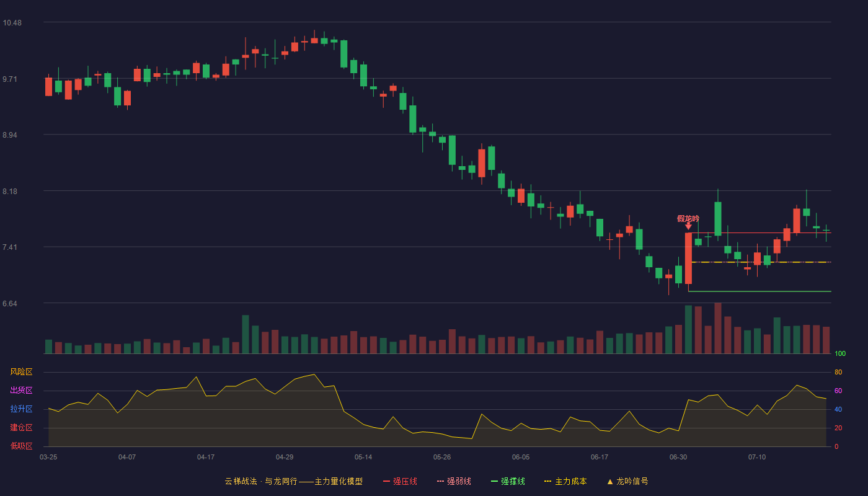868x496 pixels.
Task: Toggle the 主力成本 legend item
Action: pos(565,481)
